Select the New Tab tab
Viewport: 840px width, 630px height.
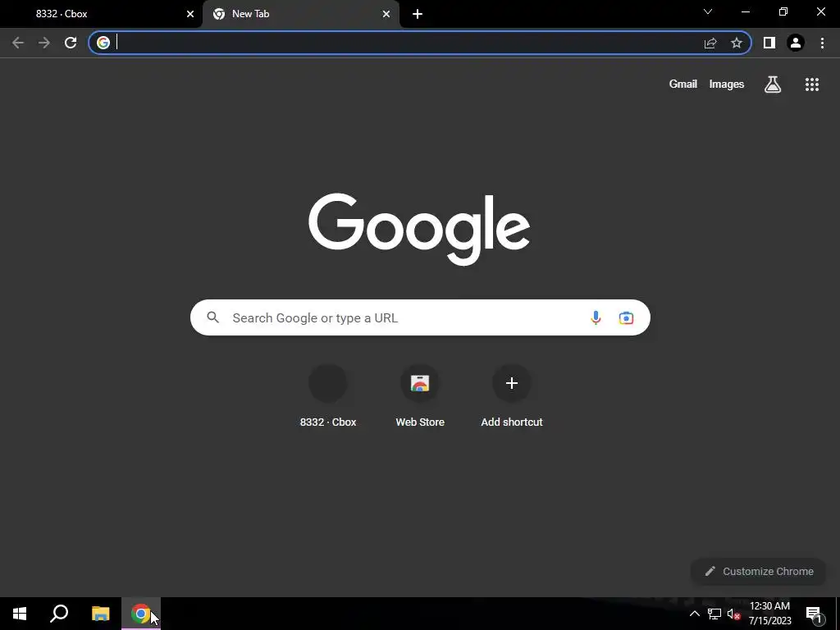coord(300,14)
